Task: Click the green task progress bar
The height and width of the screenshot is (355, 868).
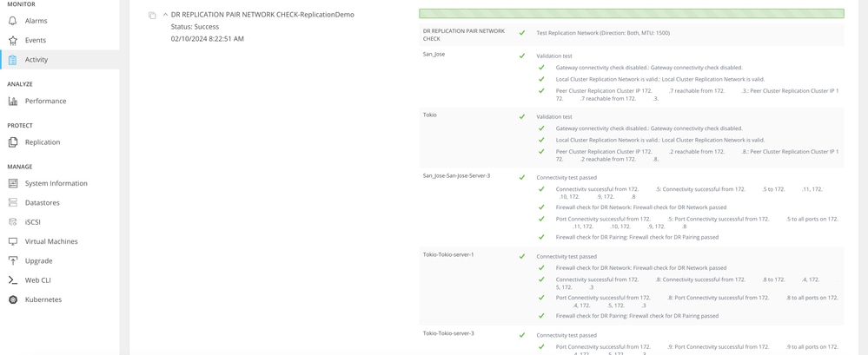Action: 632,14
